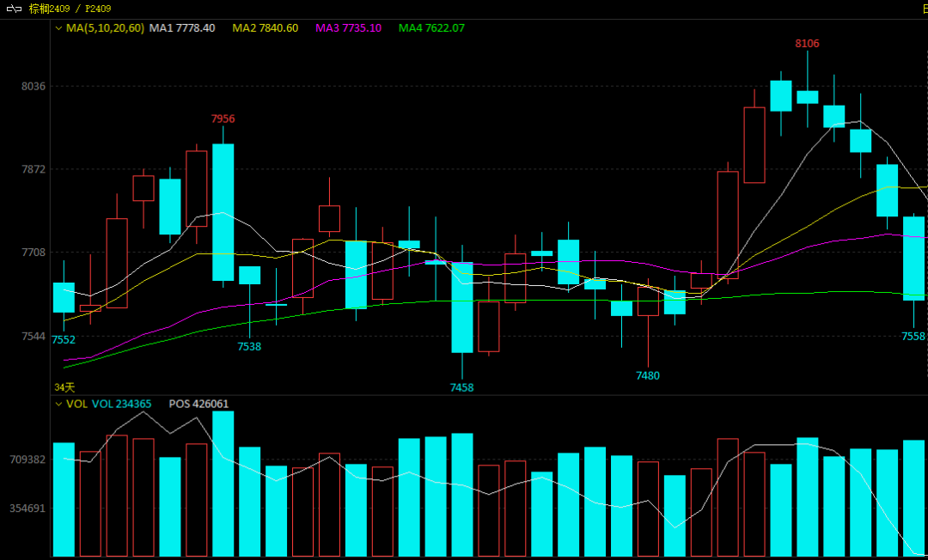This screenshot has height=560, width=928.
Task: Select the 8106 high price marker
Action: 807,43
